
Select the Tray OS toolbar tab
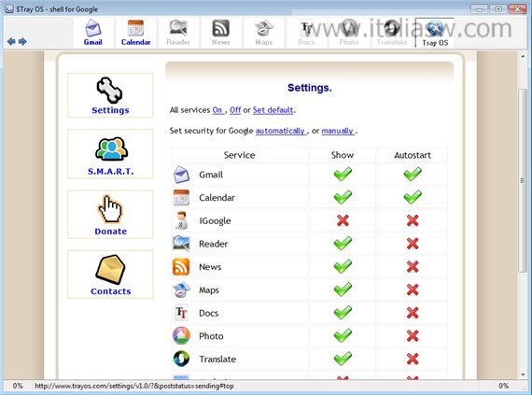[435, 33]
